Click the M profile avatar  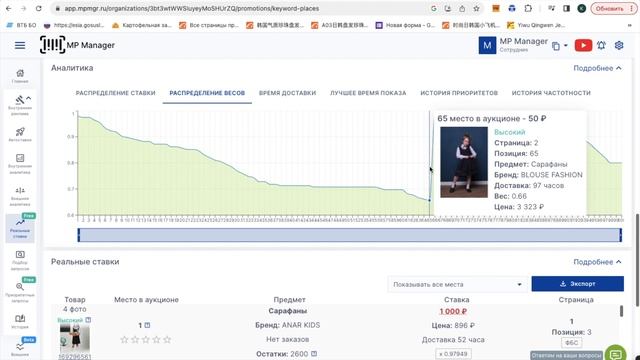[487, 45]
